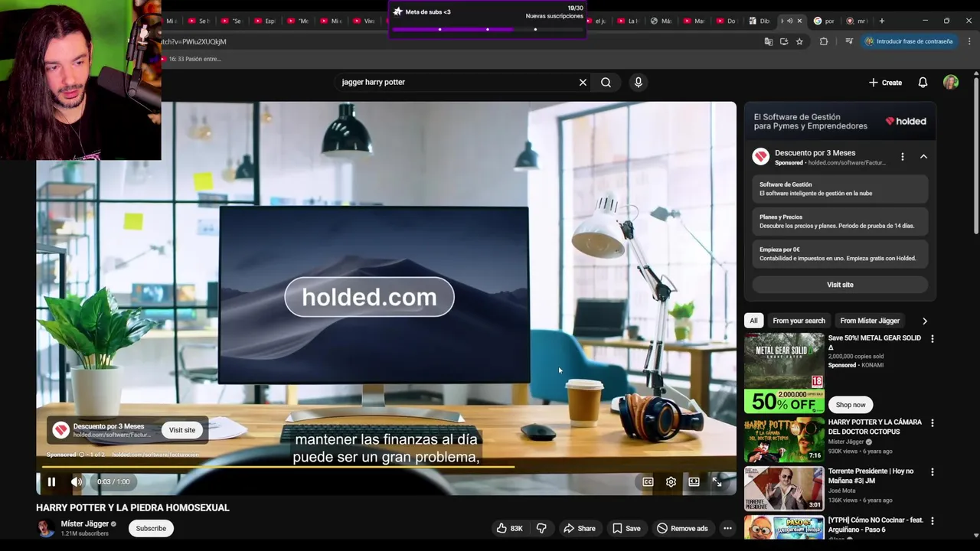Switch to the 'Dib' browser tab
980x551 pixels.
tap(759, 21)
